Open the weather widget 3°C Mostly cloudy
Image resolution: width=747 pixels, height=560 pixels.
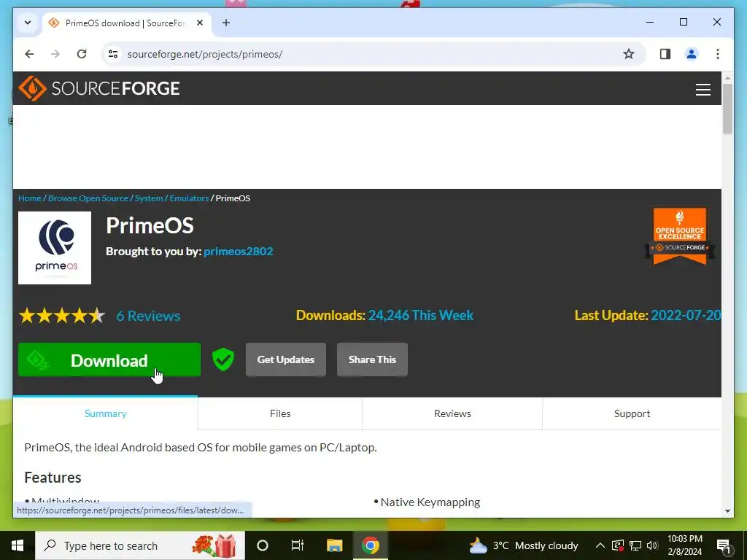tap(524, 545)
